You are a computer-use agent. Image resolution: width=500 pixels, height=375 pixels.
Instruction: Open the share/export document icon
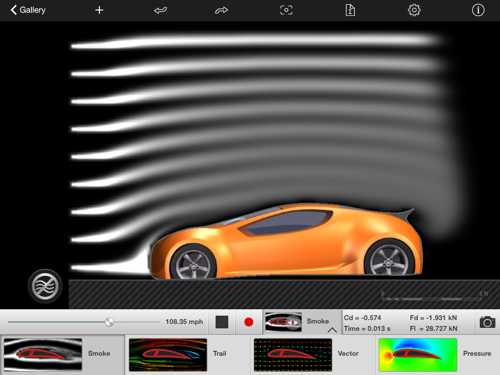pos(350,10)
